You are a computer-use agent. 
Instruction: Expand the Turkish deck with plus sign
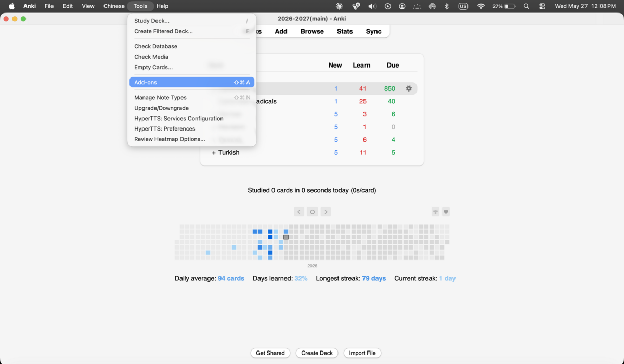pos(214,153)
